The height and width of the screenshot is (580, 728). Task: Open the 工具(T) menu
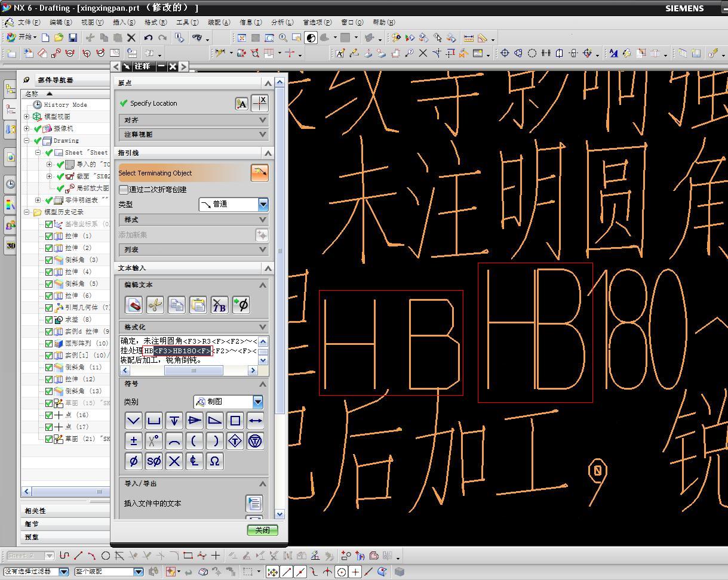[187, 22]
